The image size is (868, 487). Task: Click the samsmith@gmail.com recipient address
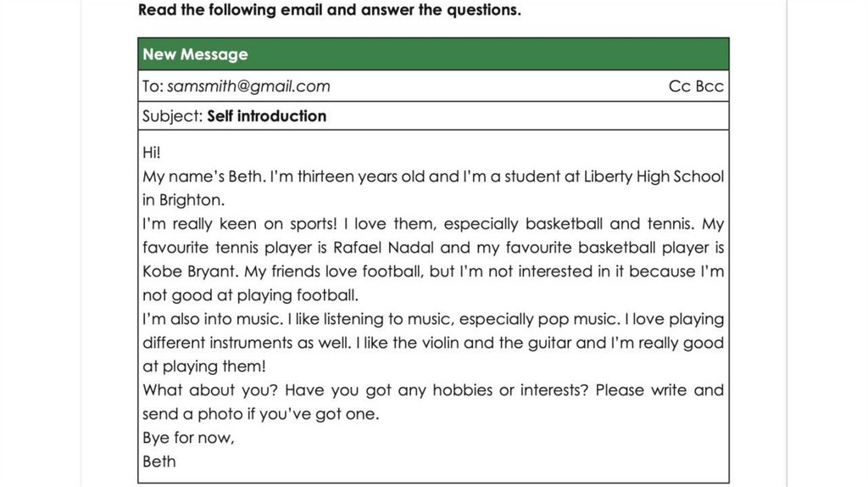click(x=248, y=86)
